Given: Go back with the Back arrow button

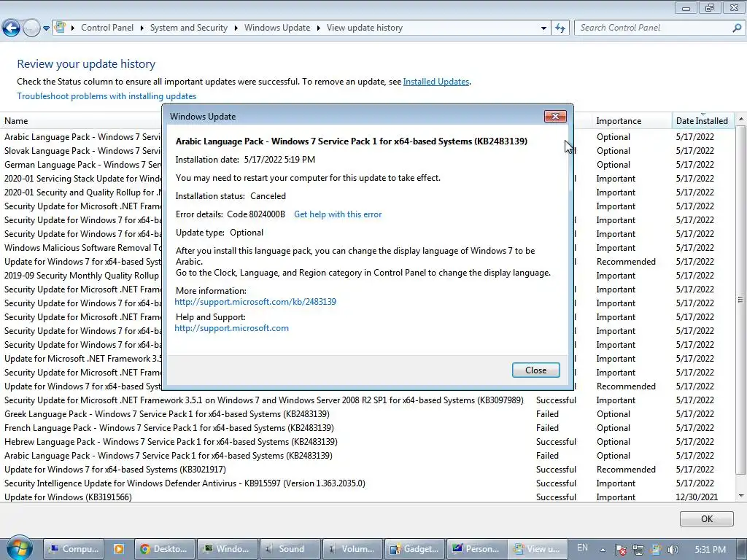Looking at the screenshot, I should 12,28.
